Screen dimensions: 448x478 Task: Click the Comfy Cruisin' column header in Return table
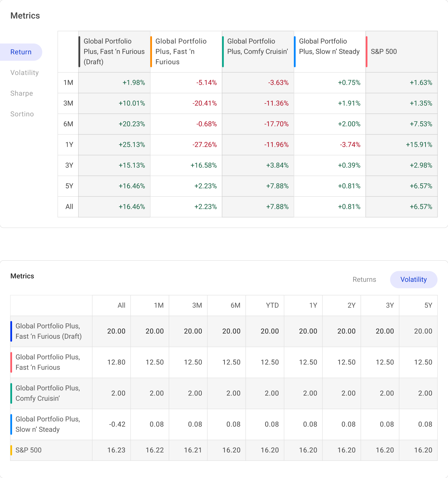(257, 47)
